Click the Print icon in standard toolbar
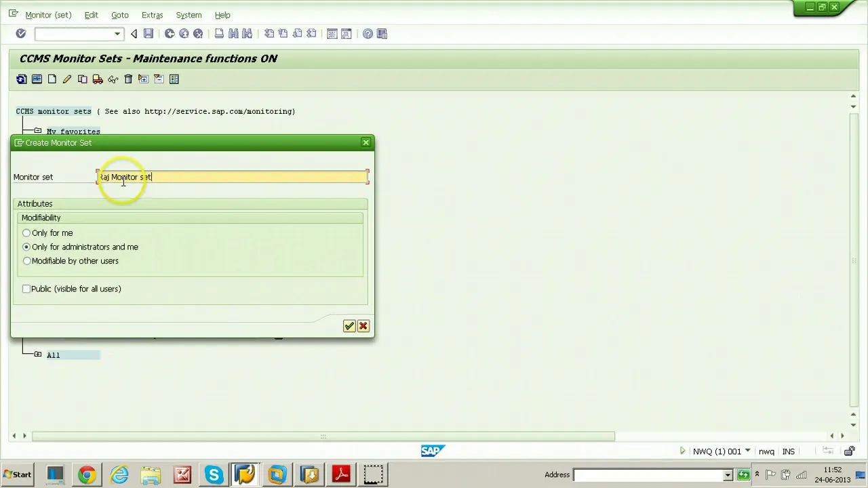Image resolution: width=868 pixels, height=488 pixels. tap(219, 33)
